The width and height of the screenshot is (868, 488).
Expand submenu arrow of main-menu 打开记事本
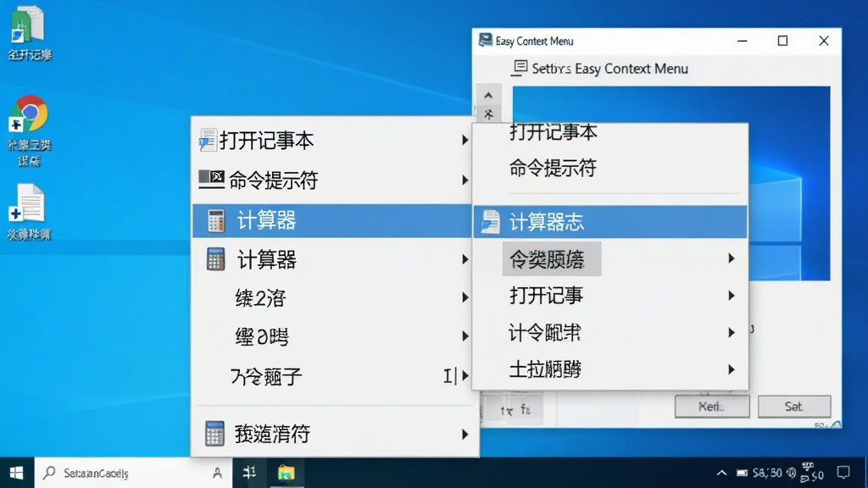(465, 140)
